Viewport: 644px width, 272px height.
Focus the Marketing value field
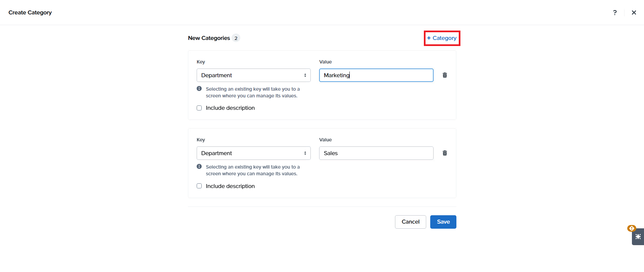[x=376, y=75]
